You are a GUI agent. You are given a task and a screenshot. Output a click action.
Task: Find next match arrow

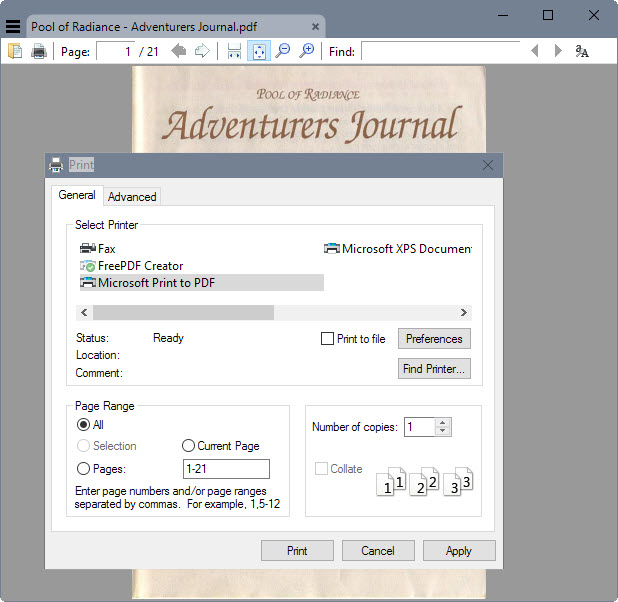point(558,51)
